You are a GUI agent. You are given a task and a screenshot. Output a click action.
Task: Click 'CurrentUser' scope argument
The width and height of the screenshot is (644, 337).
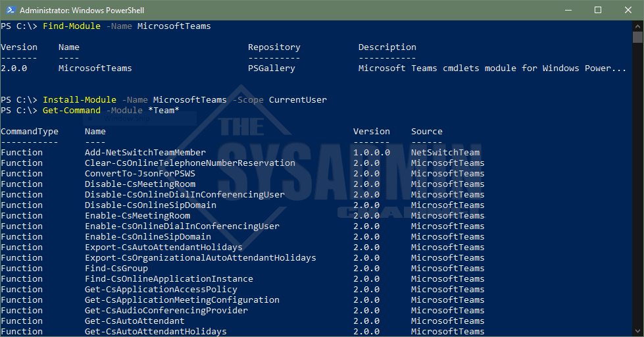point(298,99)
